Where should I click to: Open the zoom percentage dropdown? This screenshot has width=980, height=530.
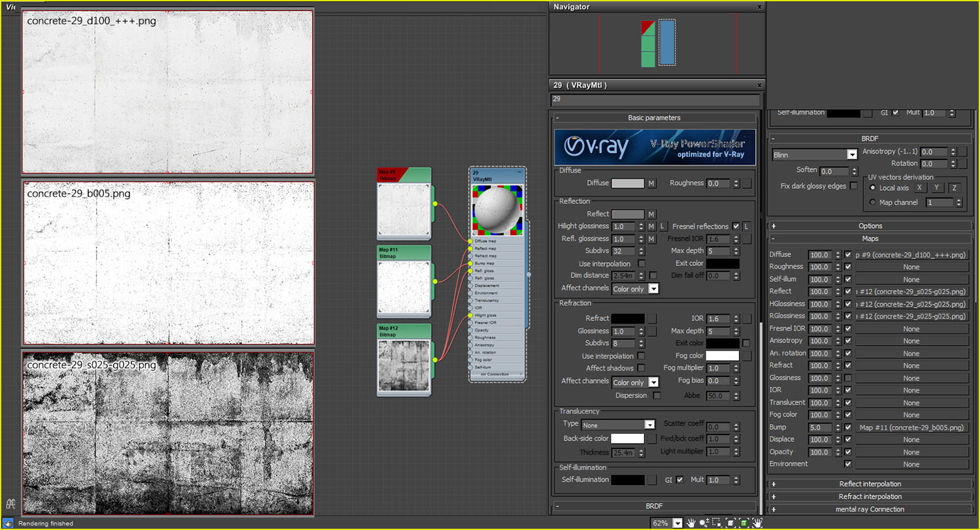click(x=677, y=523)
